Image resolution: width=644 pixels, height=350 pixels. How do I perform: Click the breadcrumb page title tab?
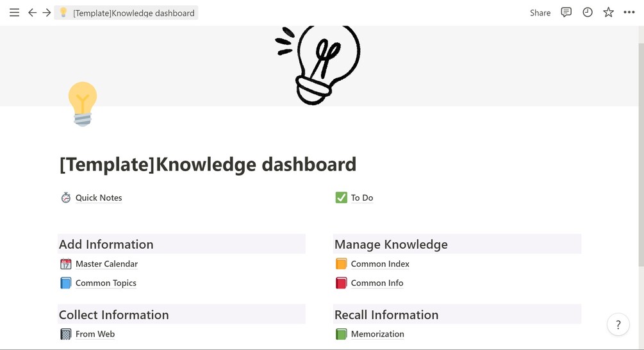click(126, 13)
